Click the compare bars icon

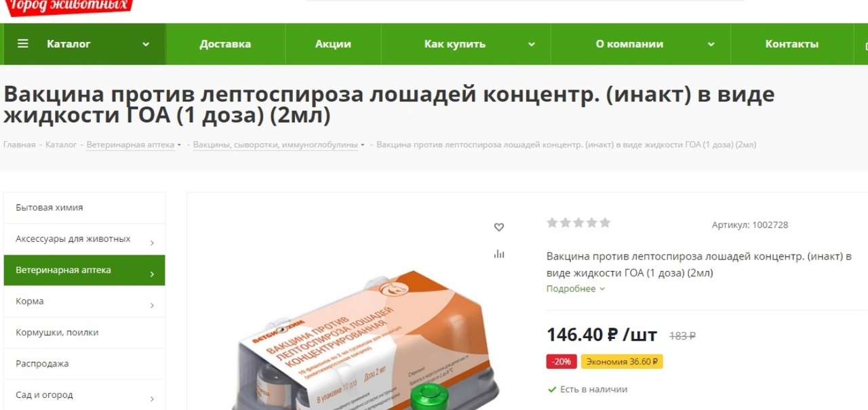499,254
